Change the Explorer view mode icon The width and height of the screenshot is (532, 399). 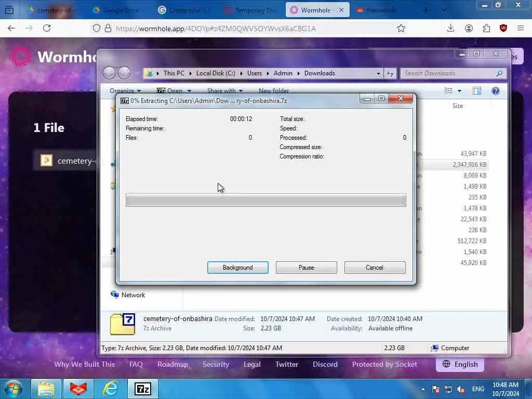[x=448, y=90]
